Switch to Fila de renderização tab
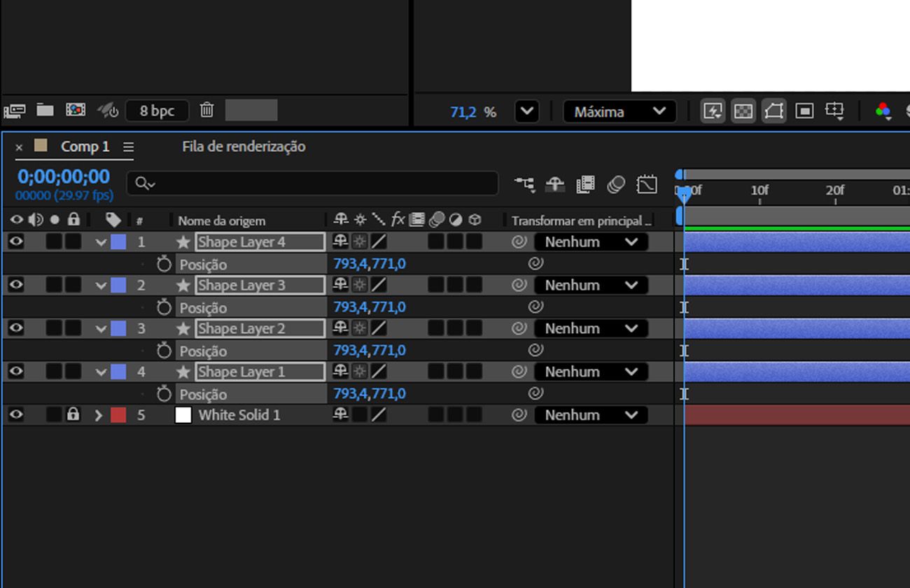 point(244,146)
